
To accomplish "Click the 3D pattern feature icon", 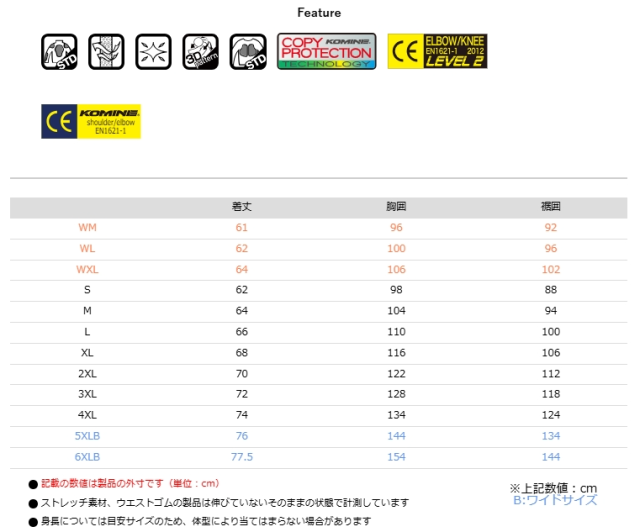I will [x=200, y=52].
